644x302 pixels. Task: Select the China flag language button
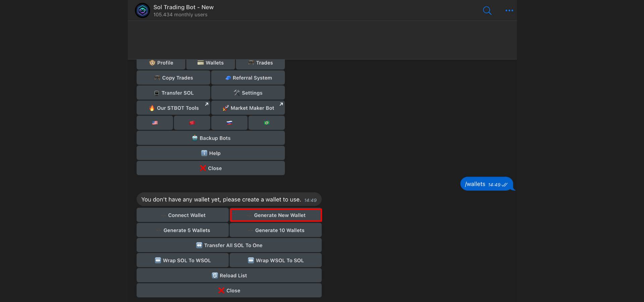point(192,123)
